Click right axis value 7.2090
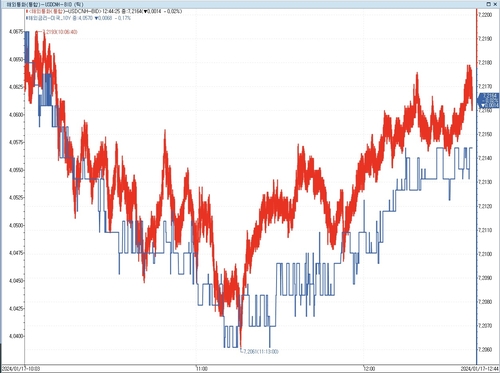Image resolution: width=500 pixels, height=373 pixels. [x=485, y=278]
